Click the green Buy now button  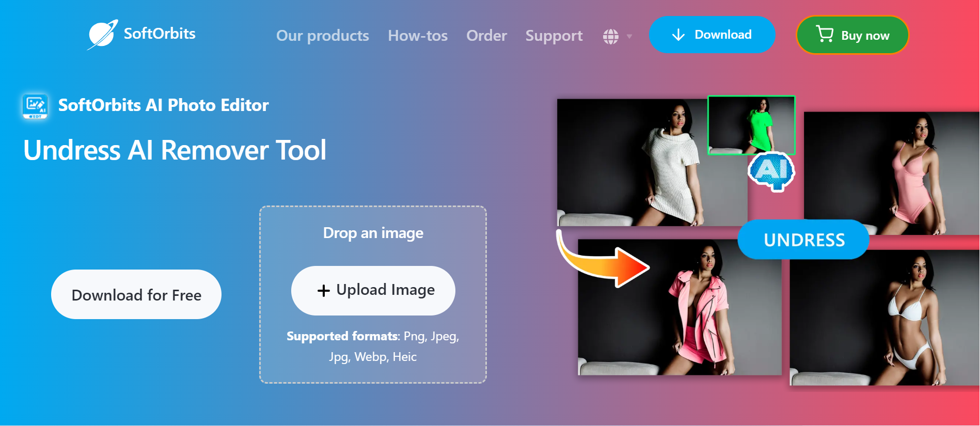[x=852, y=35]
